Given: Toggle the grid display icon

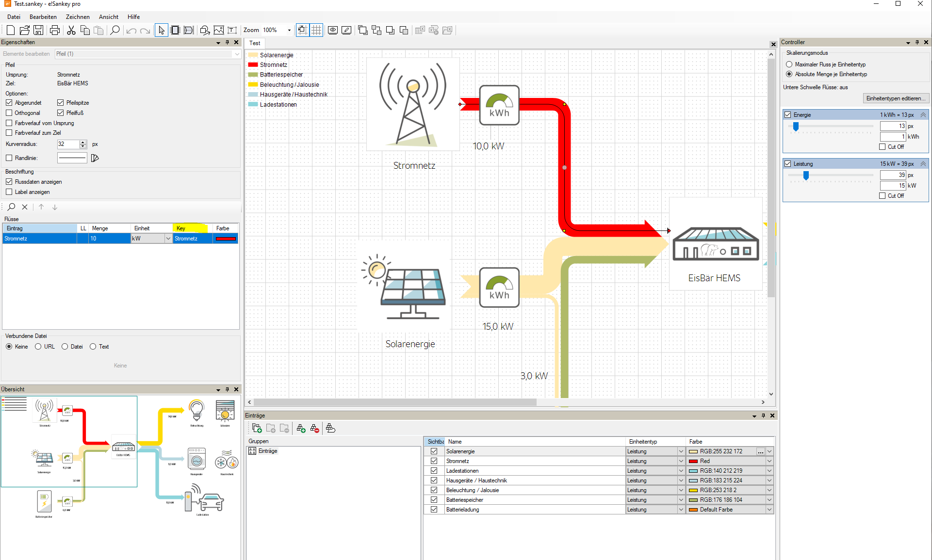Looking at the screenshot, I should click(316, 30).
